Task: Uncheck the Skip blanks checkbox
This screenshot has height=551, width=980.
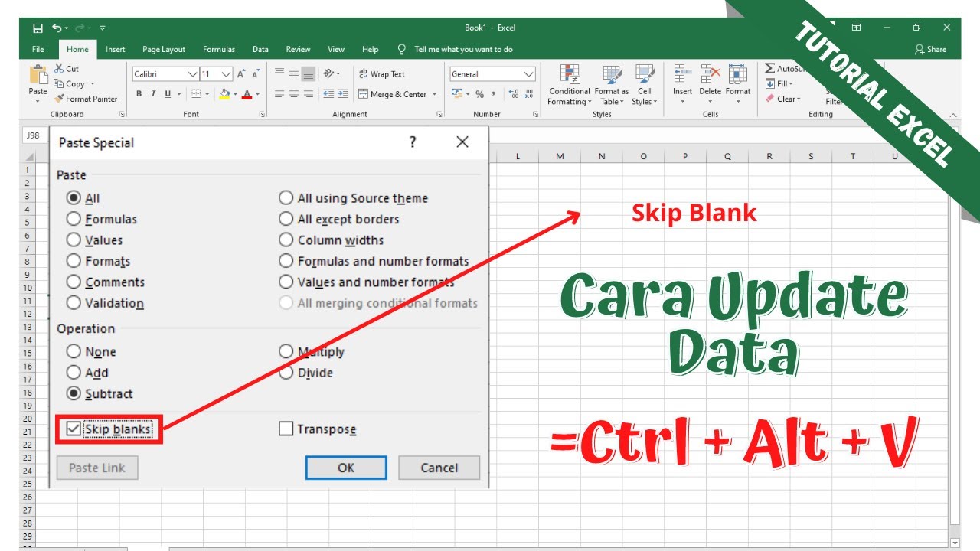Action: (73, 429)
